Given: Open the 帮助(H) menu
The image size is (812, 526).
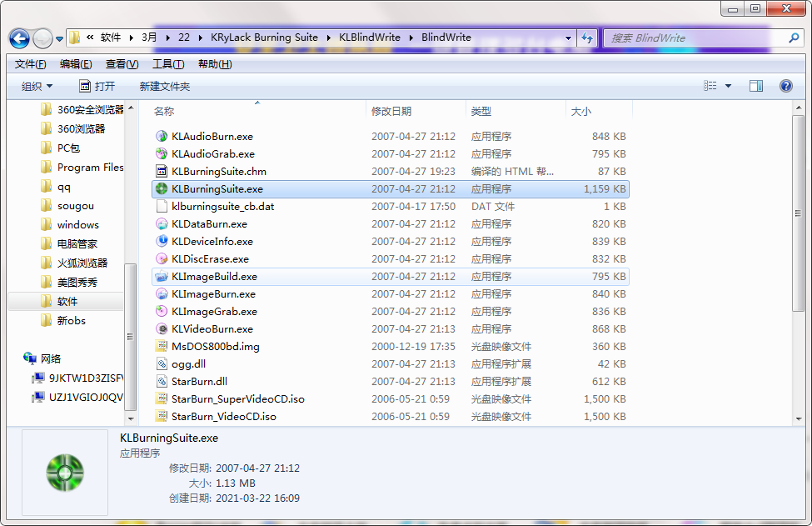Looking at the screenshot, I should (215, 63).
